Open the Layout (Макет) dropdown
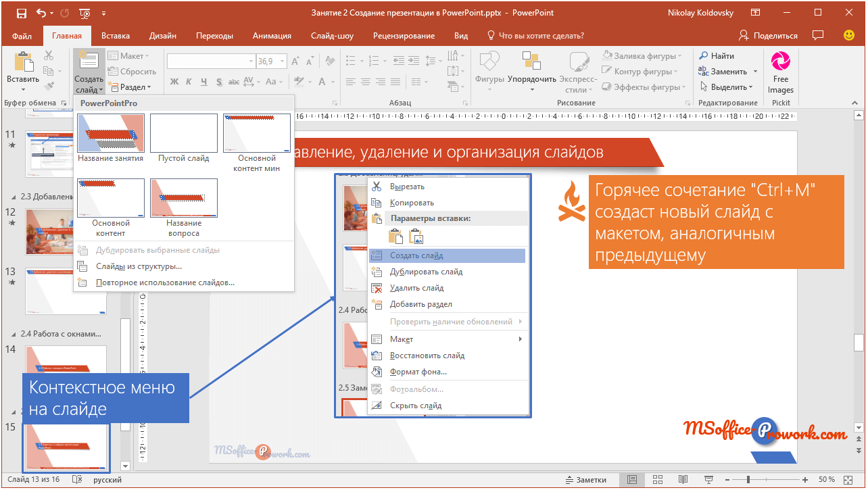 (x=129, y=56)
